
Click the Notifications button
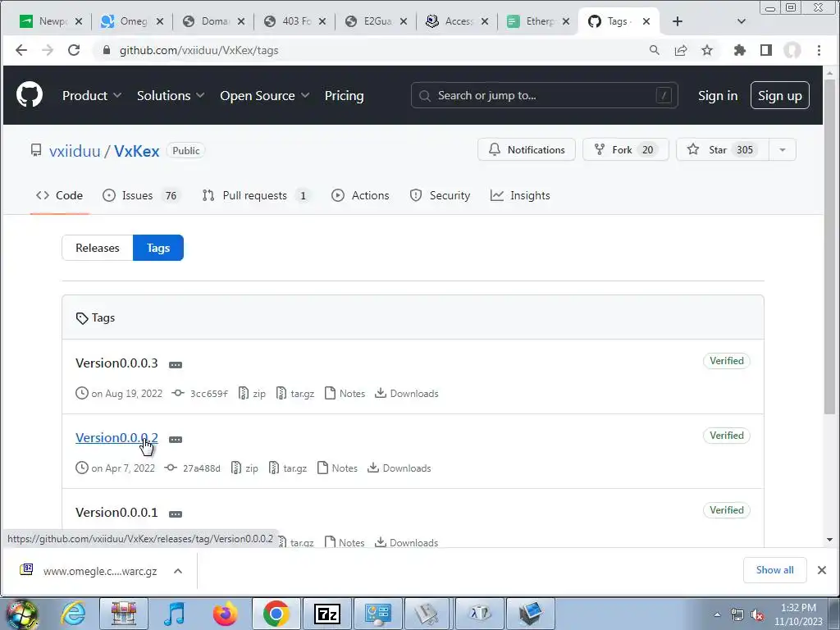[x=527, y=150]
